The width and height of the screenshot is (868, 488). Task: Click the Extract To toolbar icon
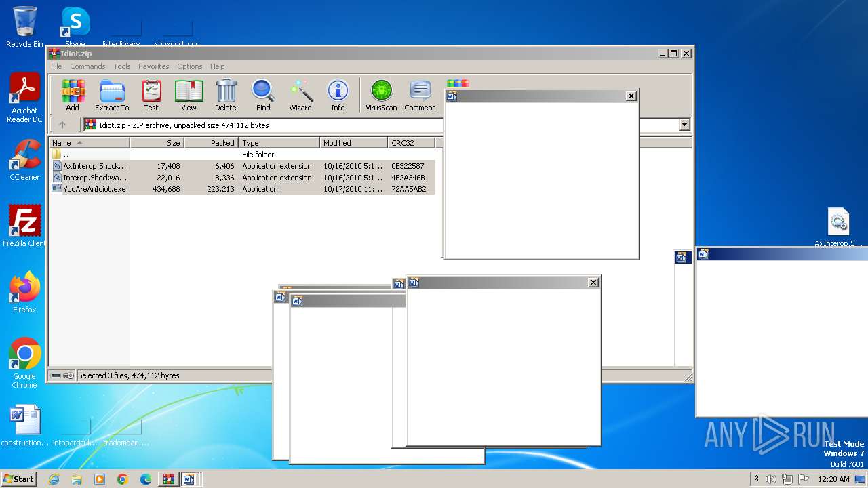tap(112, 95)
